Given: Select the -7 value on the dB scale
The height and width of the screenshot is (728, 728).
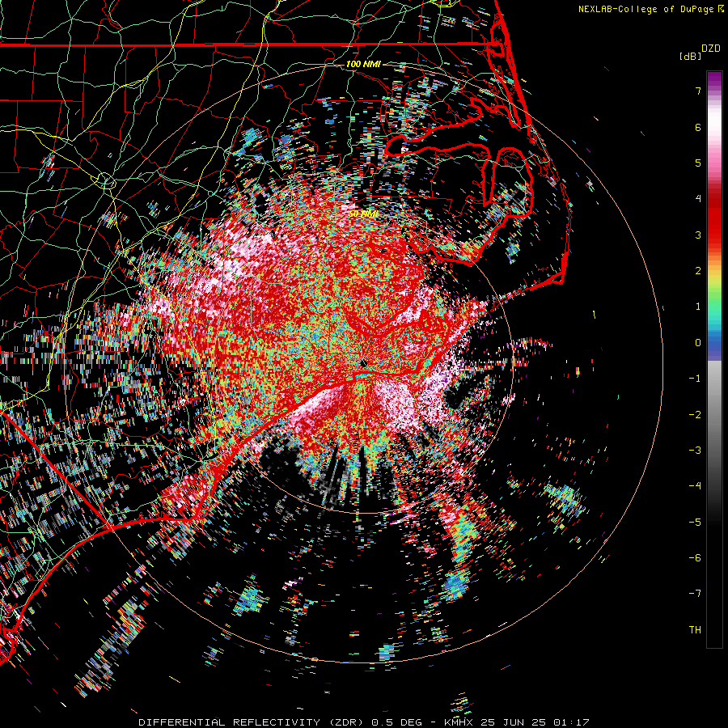Looking at the screenshot, I should point(695,594).
